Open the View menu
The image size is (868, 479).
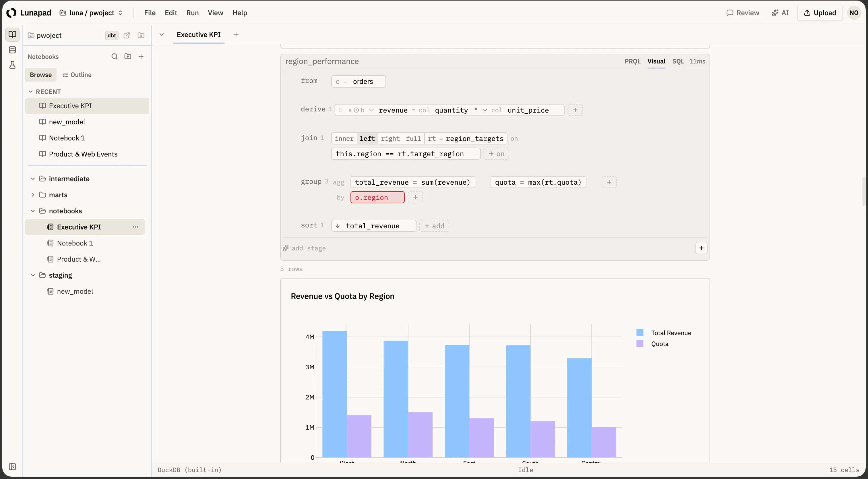click(215, 13)
